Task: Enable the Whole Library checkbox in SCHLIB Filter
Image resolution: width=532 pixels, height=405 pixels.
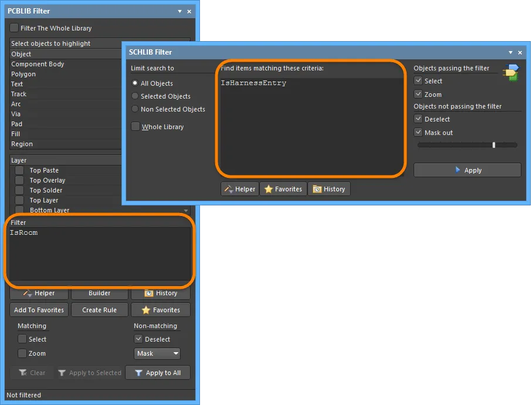Action: coord(135,126)
